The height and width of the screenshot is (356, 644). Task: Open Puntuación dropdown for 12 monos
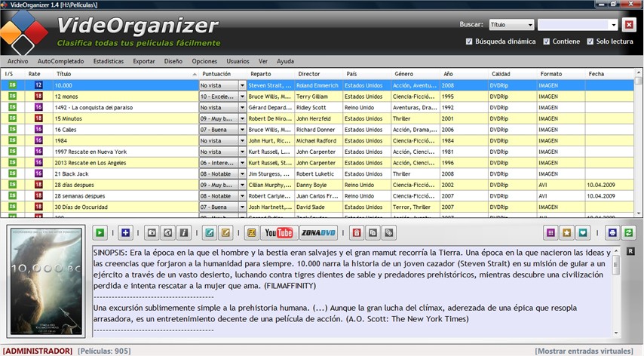click(242, 97)
